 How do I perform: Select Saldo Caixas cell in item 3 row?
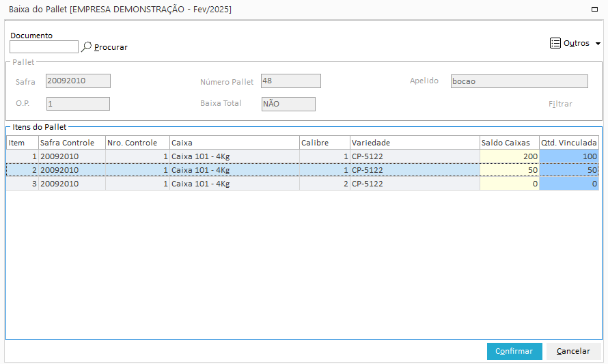510,184
